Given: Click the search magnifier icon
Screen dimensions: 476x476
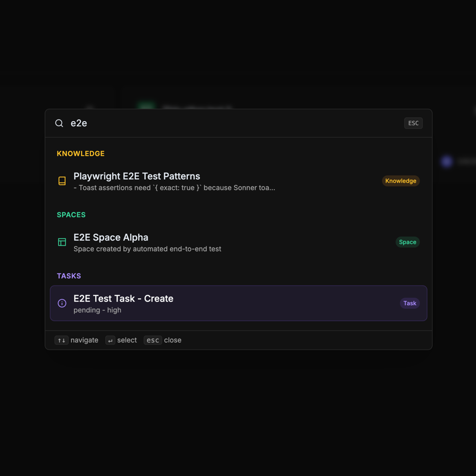Looking at the screenshot, I should (59, 123).
